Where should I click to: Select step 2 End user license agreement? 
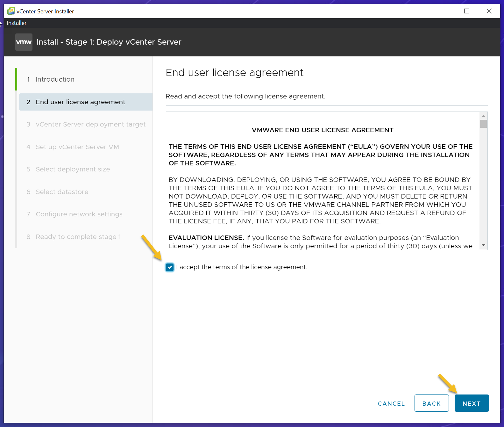[85, 102]
